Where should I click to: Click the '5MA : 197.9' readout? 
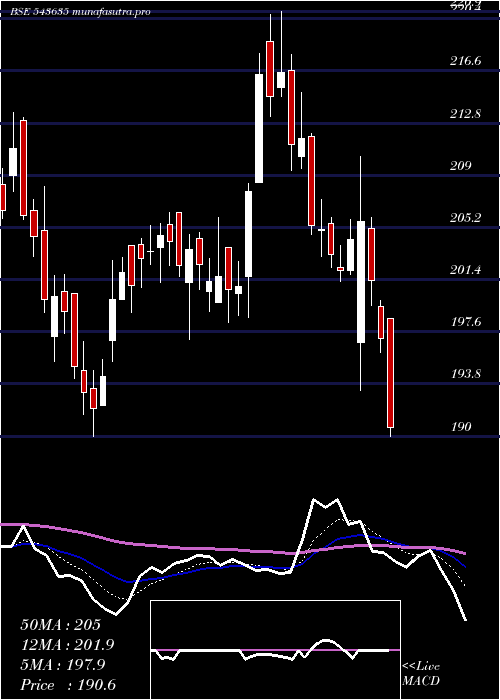click(x=62, y=665)
